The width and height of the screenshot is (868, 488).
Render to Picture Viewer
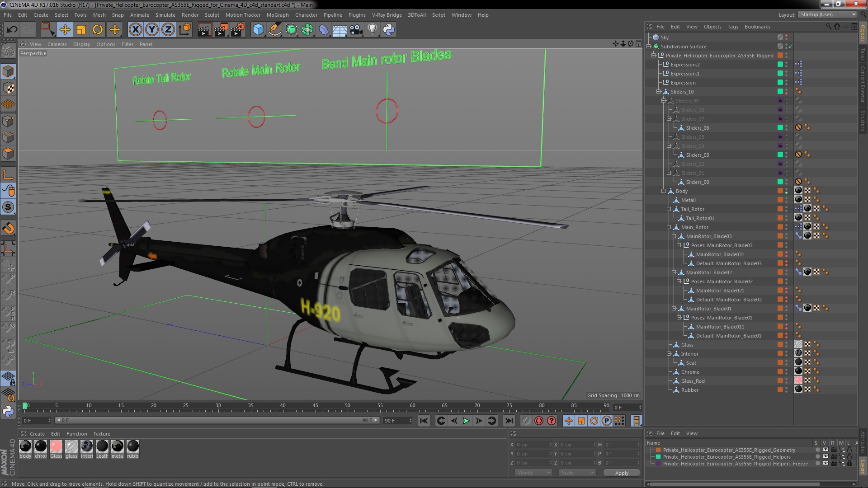click(x=221, y=30)
